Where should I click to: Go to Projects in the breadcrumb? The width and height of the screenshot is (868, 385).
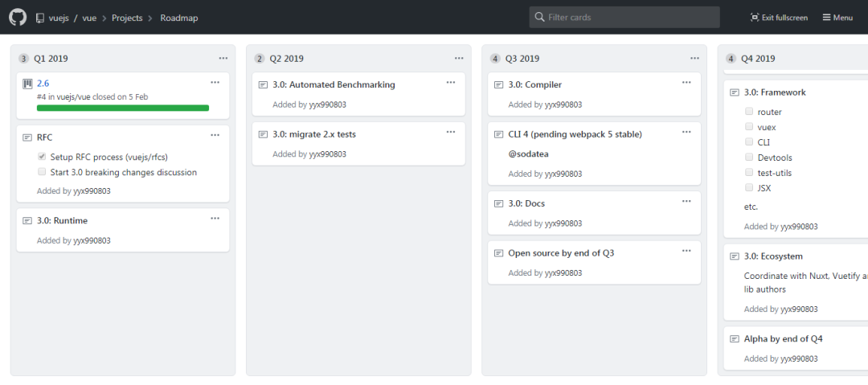coord(127,18)
